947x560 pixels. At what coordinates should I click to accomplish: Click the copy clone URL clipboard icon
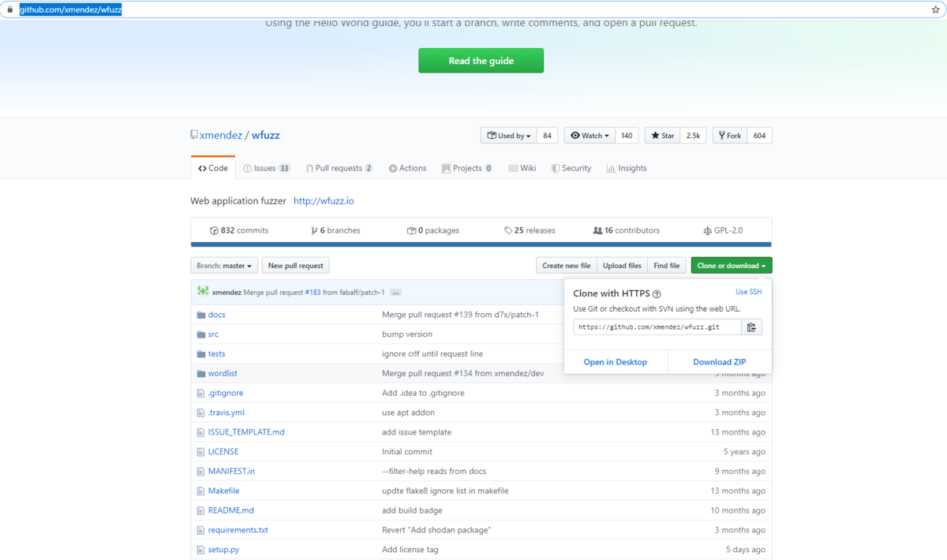coord(751,327)
